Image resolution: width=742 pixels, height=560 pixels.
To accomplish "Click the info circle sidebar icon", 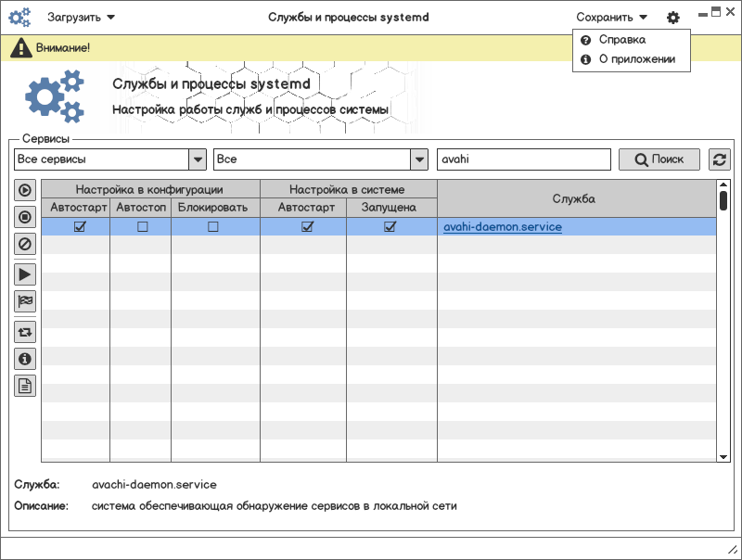I will (25, 358).
